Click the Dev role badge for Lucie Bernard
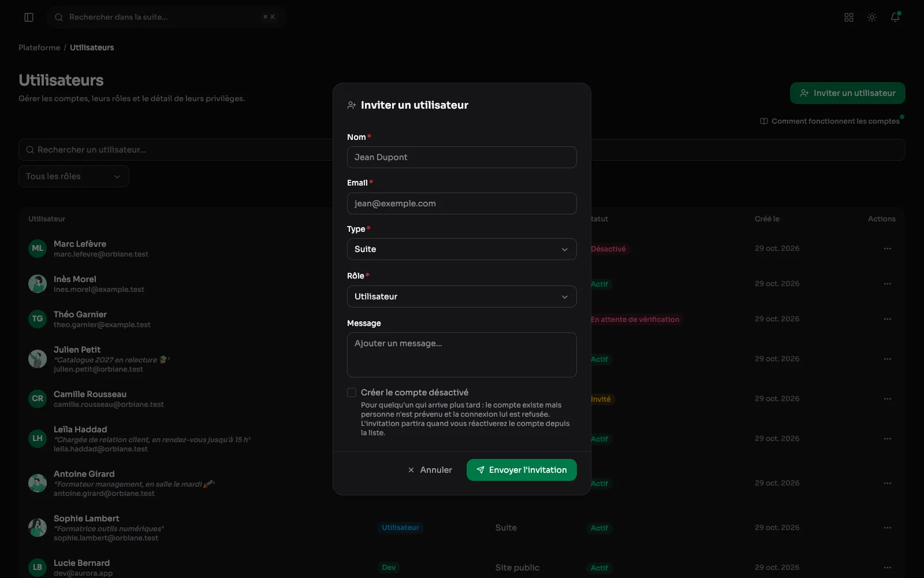 tap(389, 568)
